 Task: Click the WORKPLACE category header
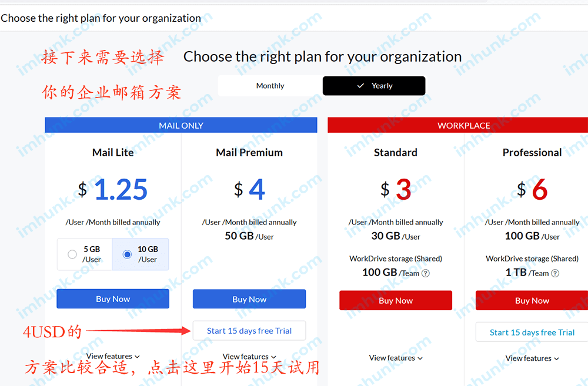pyautogui.click(x=458, y=125)
